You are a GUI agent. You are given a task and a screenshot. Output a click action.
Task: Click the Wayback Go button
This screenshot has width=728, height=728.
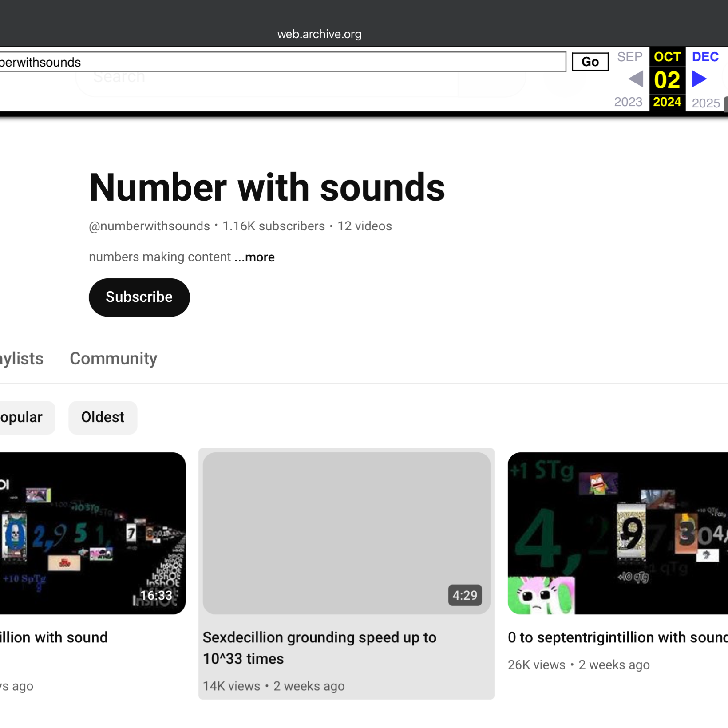(590, 62)
